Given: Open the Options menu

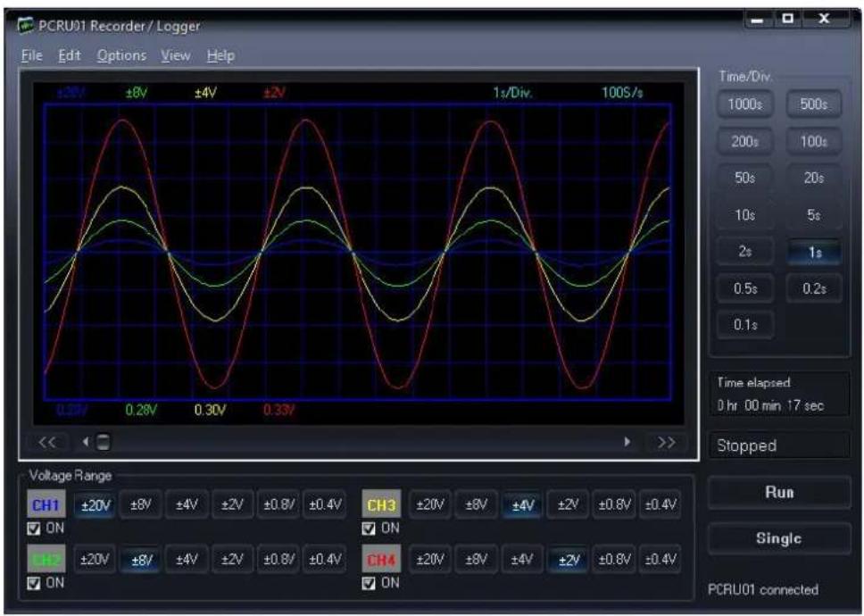Looking at the screenshot, I should (x=121, y=55).
